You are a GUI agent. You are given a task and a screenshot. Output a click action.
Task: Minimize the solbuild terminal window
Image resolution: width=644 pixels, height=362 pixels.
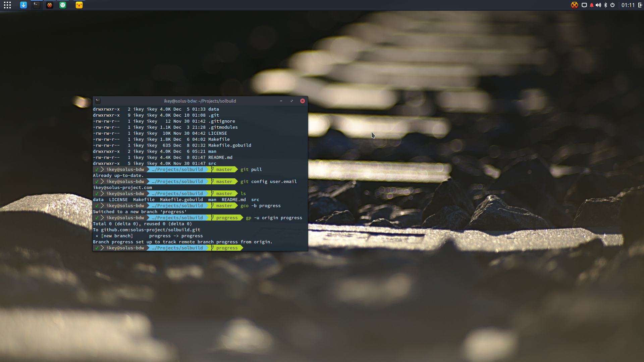[x=281, y=101]
